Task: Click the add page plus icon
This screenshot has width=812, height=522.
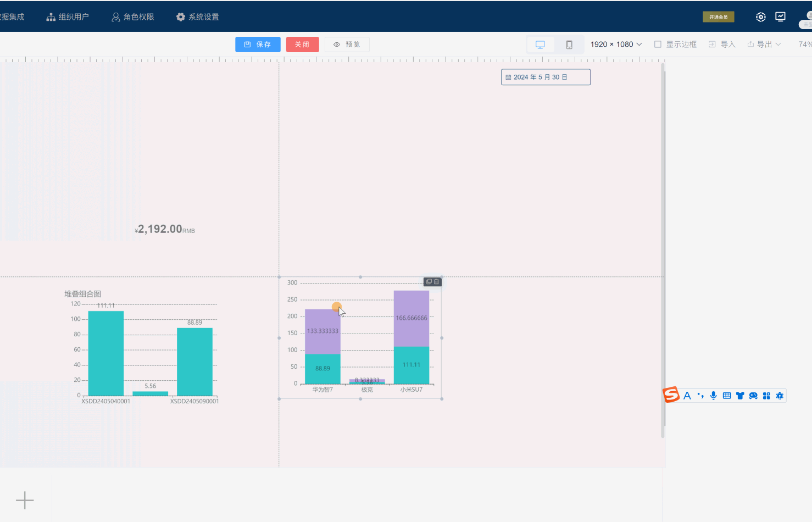Action: (x=25, y=500)
